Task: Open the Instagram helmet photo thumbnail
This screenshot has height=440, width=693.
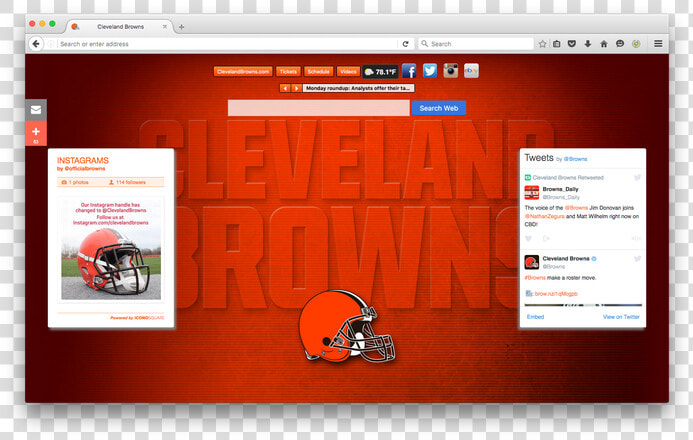Action: pos(111,250)
